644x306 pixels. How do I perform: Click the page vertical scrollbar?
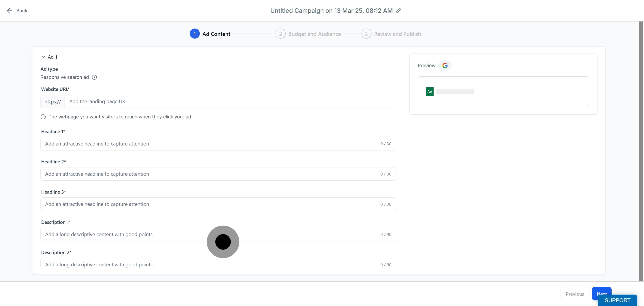641,151
